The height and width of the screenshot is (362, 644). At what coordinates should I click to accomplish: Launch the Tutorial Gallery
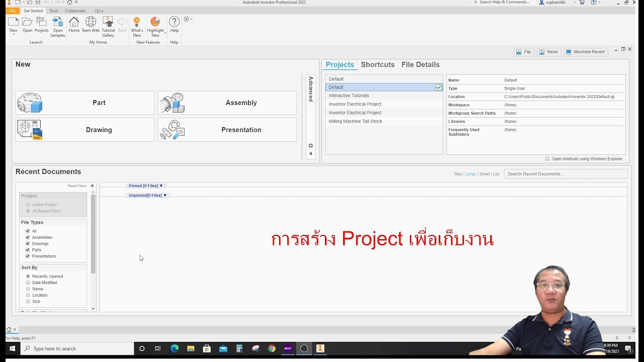108,22
